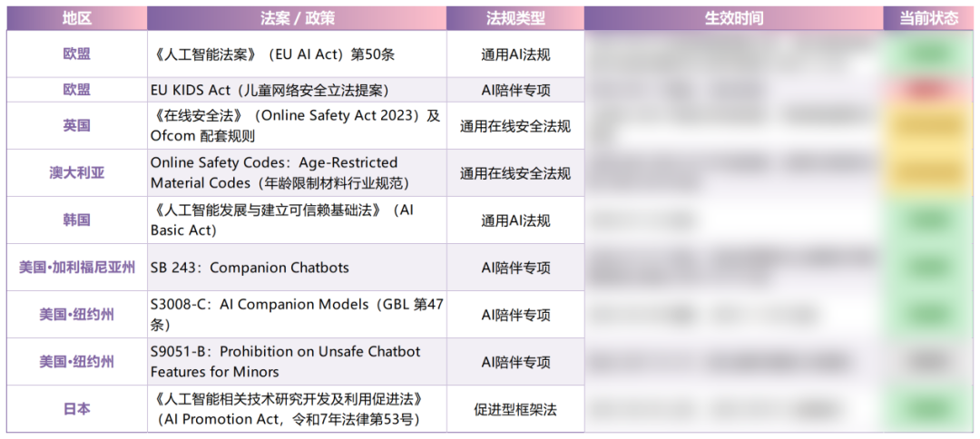The width and height of the screenshot is (980, 439).
Task: Click the 美国·加利福尼亚州 region cell
Action: [77, 268]
